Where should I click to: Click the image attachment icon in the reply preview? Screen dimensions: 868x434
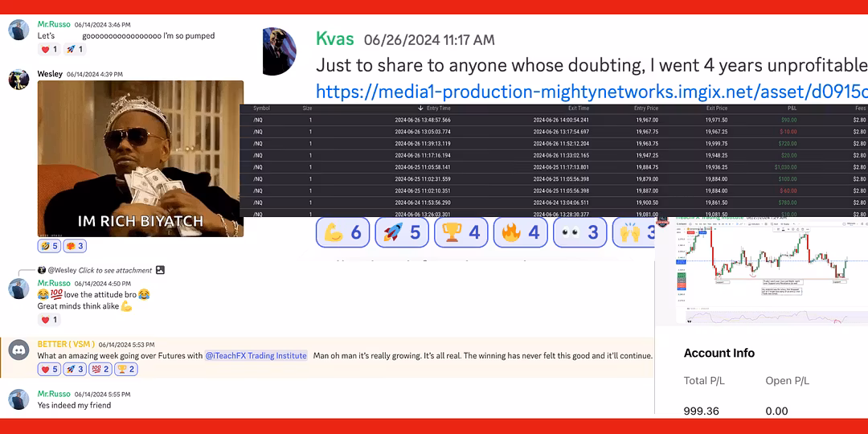coord(160,270)
